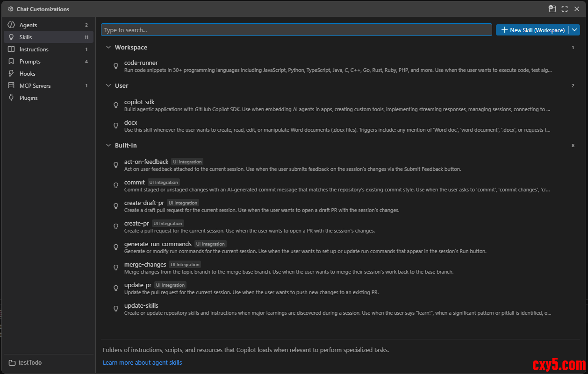This screenshot has height=374, width=588.
Task: Click the Instructions book icon
Action: (11, 49)
